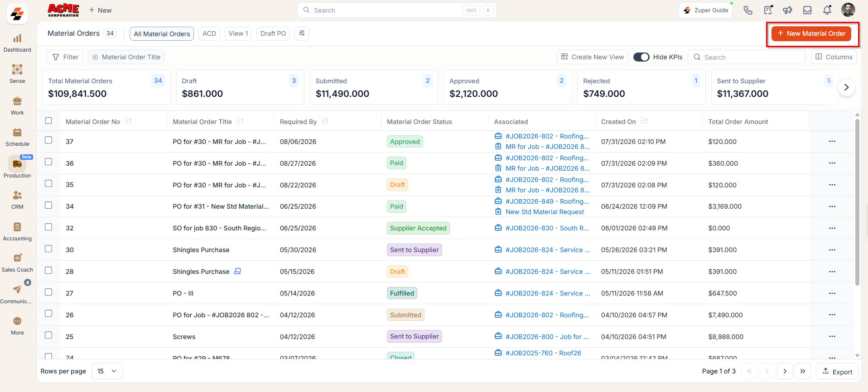Expand the rows per page dropdown
Image resolution: width=868 pixels, height=392 pixels.
click(x=107, y=371)
